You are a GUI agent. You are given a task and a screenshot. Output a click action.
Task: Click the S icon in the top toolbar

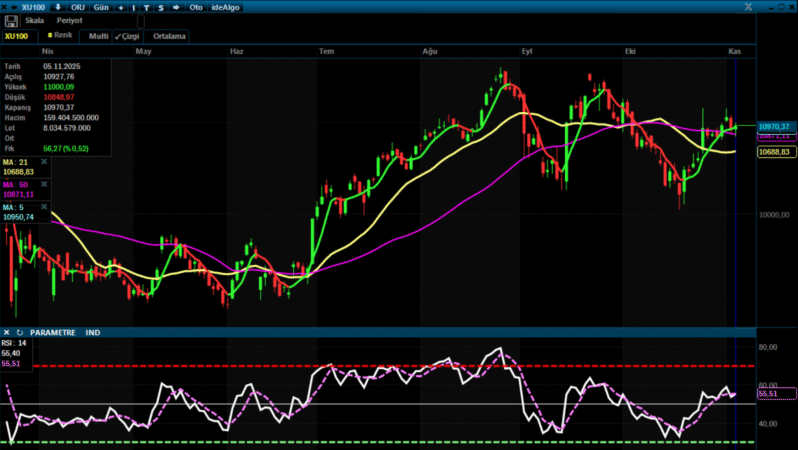[x=160, y=7]
